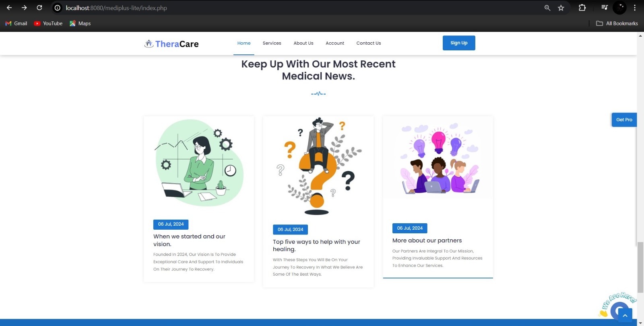Click the question mark illustration thumbnail
This screenshot has height=326, width=644.
click(318, 166)
